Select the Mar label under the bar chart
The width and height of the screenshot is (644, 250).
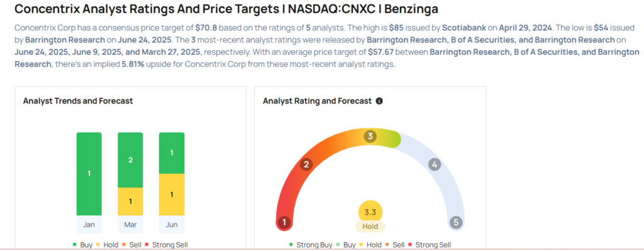(x=130, y=225)
